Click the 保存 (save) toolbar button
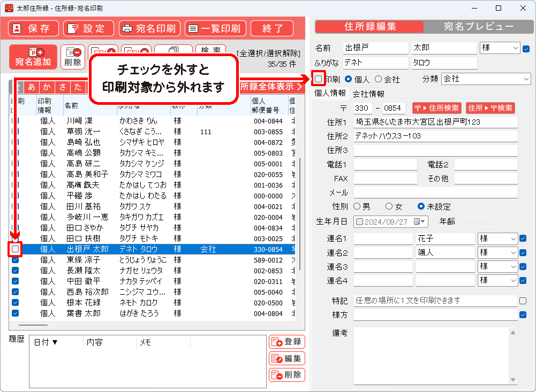 pyautogui.click(x=33, y=28)
